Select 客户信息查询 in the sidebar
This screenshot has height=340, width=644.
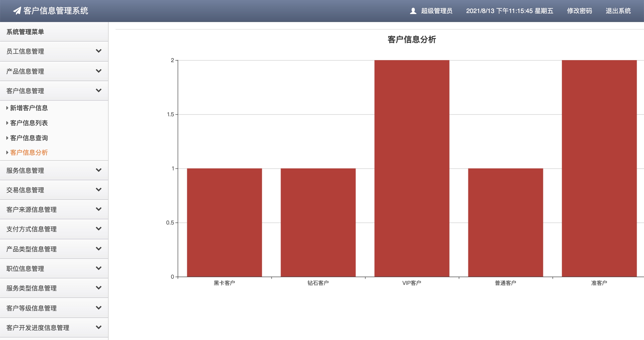(x=29, y=138)
